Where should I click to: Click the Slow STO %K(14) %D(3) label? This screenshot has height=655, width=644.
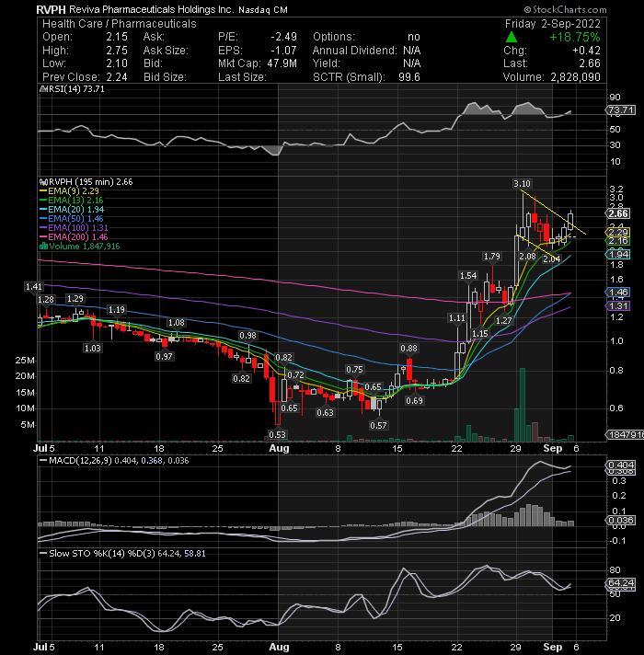pyautogui.click(x=102, y=554)
